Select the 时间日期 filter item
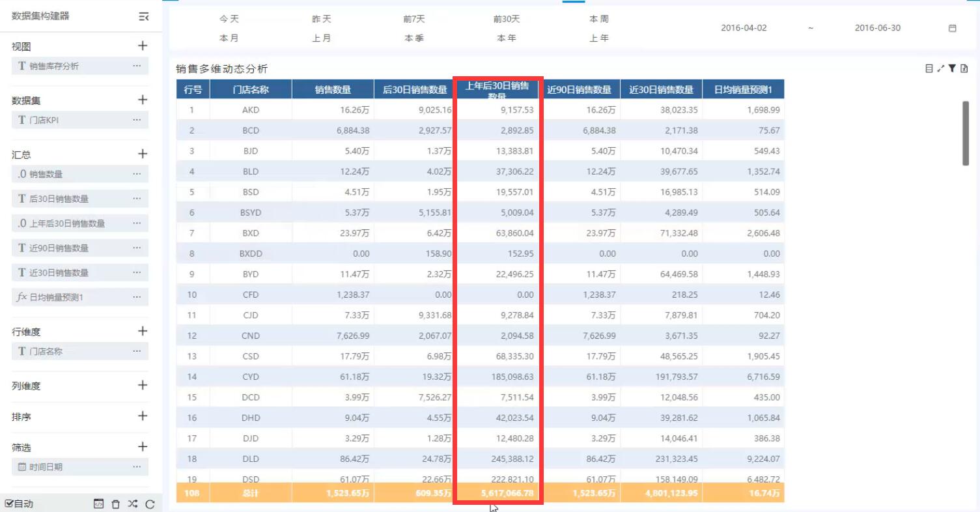This screenshot has height=512, width=980. [80, 467]
